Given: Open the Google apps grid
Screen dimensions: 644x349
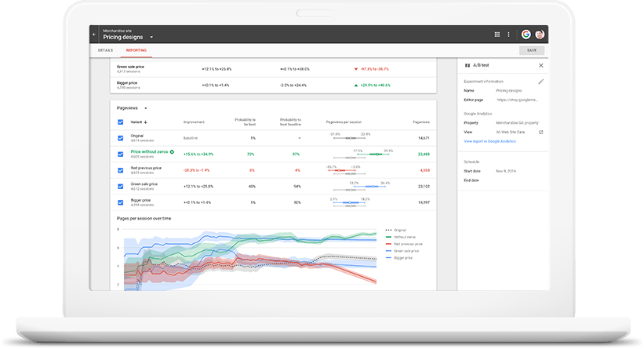Looking at the screenshot, I should (x=497, y=35).
